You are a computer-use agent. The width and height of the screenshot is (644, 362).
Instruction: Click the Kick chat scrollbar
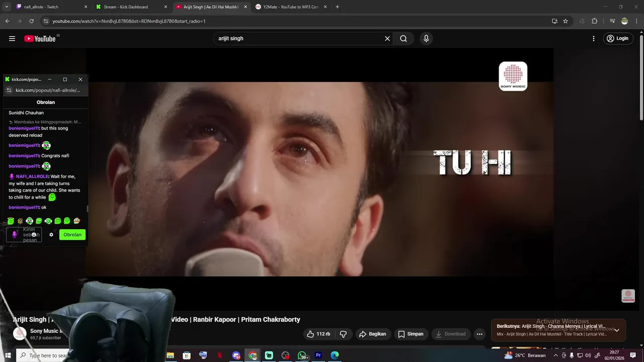tap(88, 209)
